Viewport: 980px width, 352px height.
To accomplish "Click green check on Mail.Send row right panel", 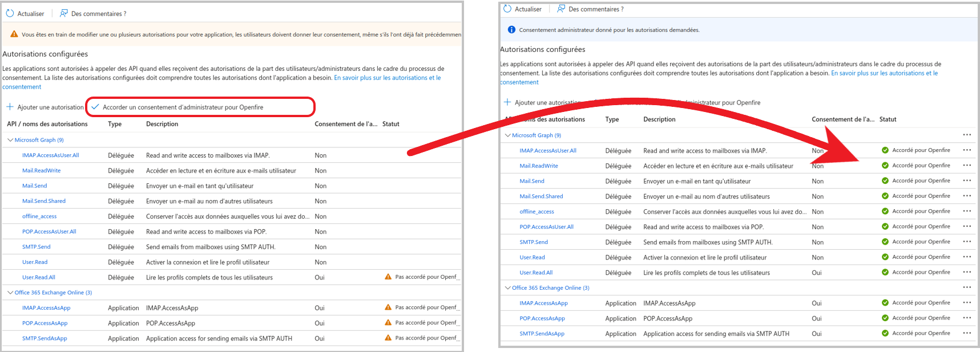I will click(885, 181).
